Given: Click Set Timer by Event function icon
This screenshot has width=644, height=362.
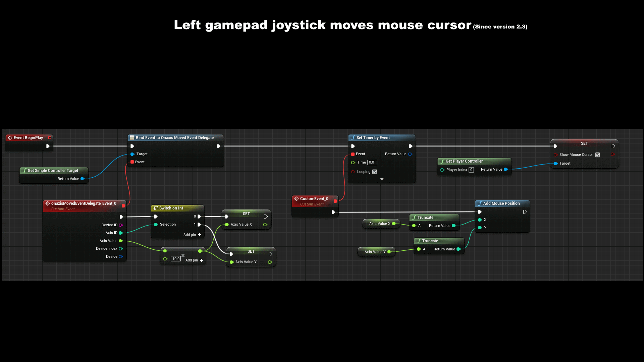Looking at the screenshot, I should [x=353, y=138].
